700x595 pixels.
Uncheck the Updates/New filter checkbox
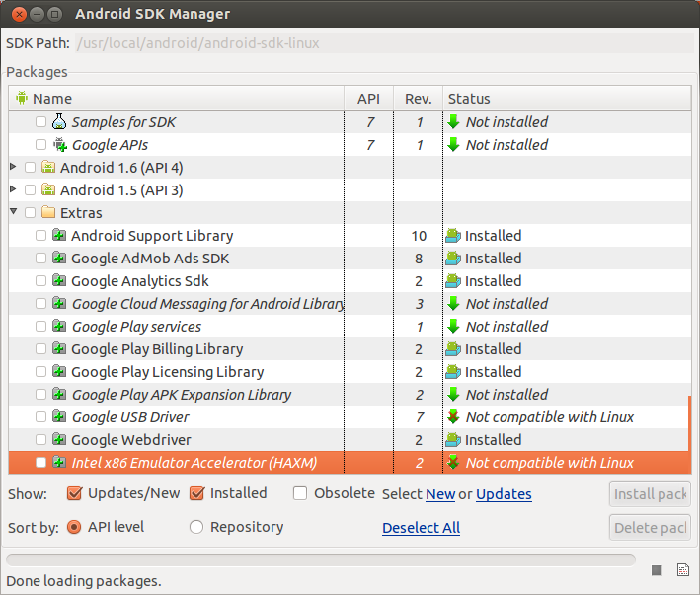tap(74, 493)
